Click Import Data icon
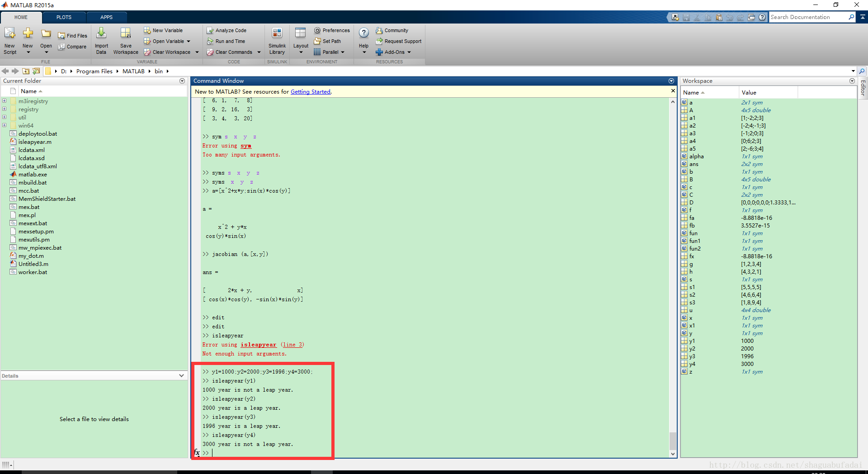Image resolution: width=868 pixels, height=474 pixels. 101,33
